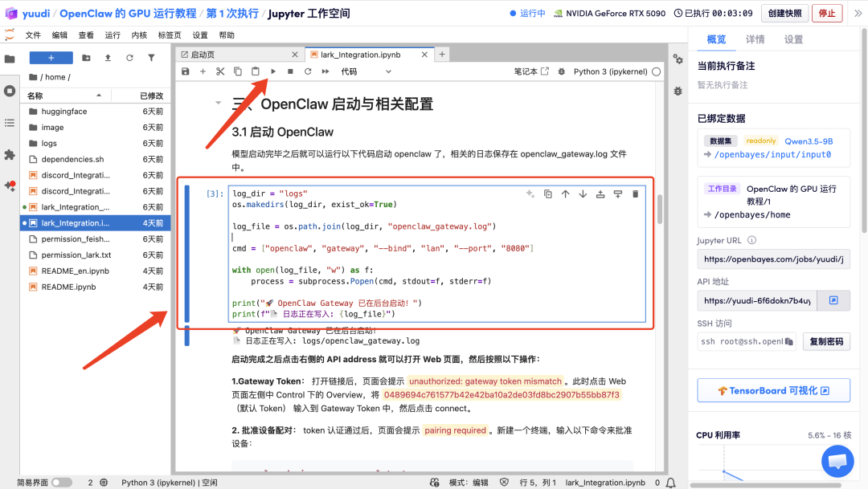This screenshot has width=868, height=489.
Task: Open the right sidebar debugger bug icon
Action: click(x=678, y=91)
